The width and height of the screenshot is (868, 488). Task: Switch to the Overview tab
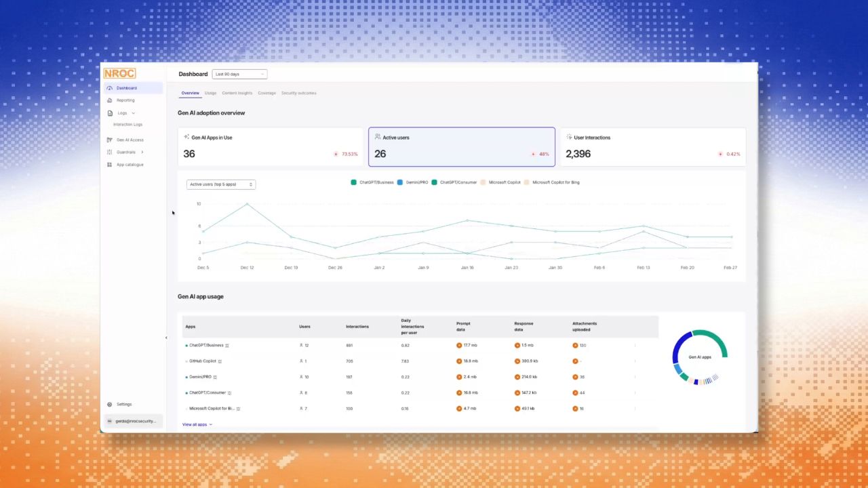pyautogui.click(x=190, y=93)
